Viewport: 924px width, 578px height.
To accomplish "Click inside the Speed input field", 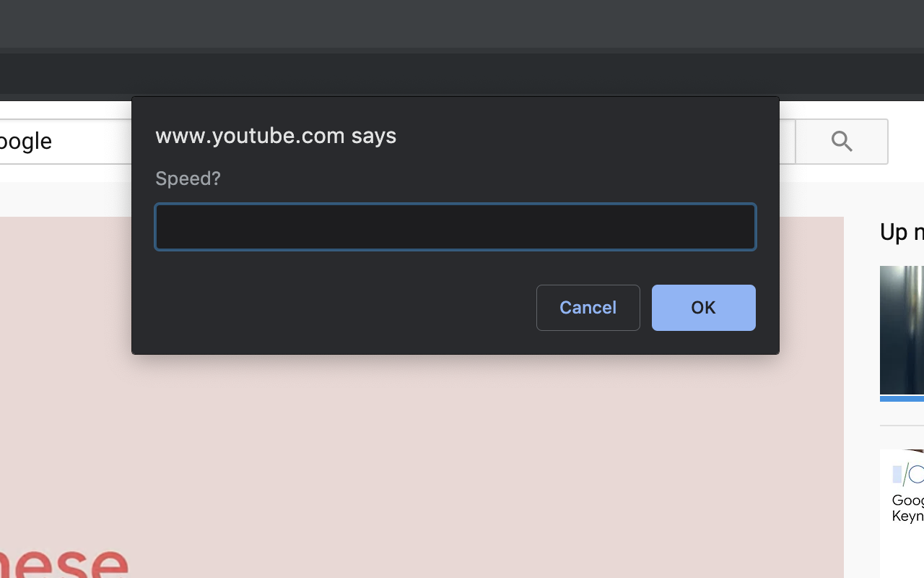I will click(x=455, y=226).
